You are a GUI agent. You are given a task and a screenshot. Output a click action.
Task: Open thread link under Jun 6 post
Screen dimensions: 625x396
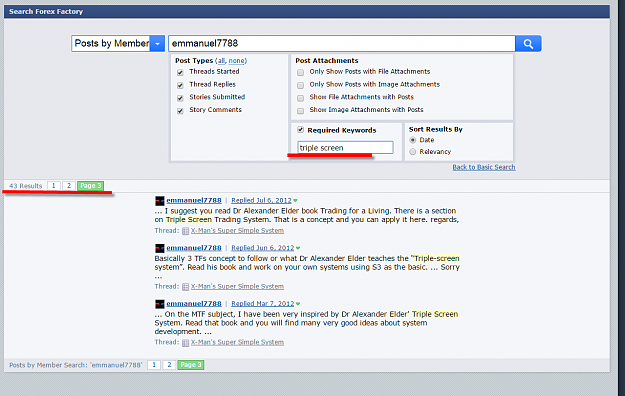pos(237,286)
